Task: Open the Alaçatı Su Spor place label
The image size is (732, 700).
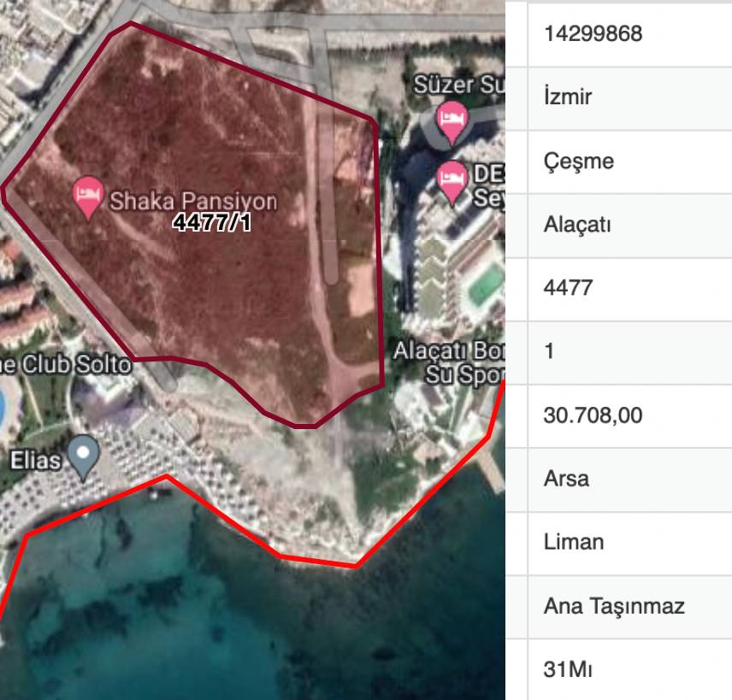Action: (449, 362)
